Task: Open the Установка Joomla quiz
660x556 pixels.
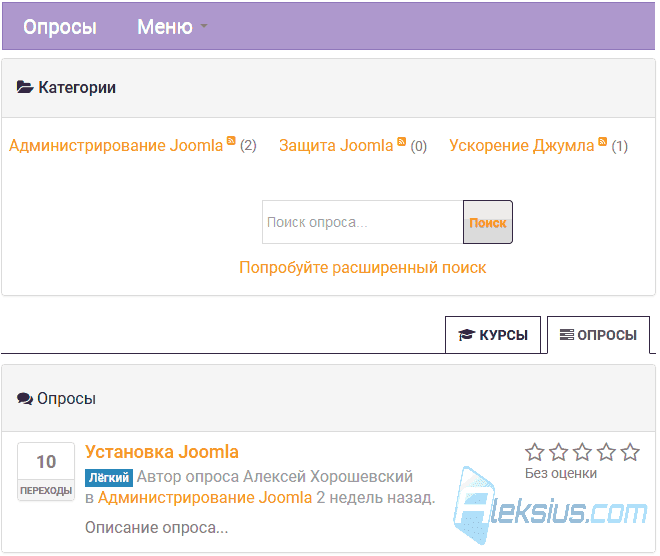Action: point(162,452)
